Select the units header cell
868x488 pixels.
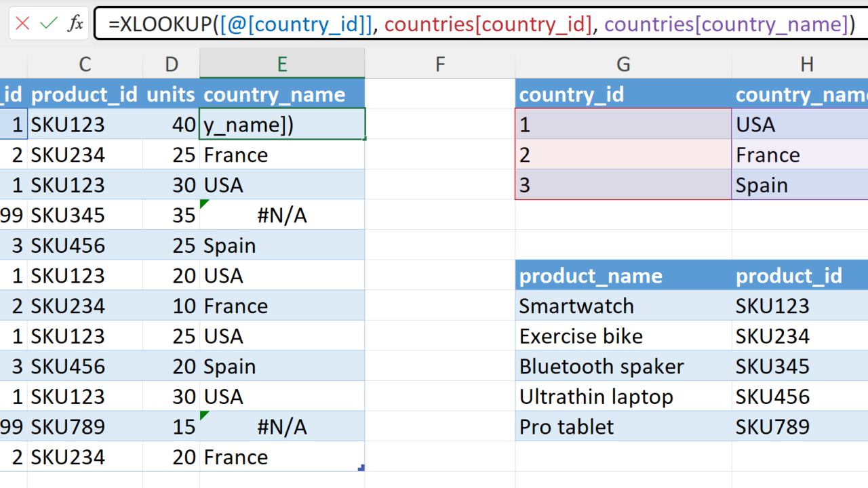(171, 94)
